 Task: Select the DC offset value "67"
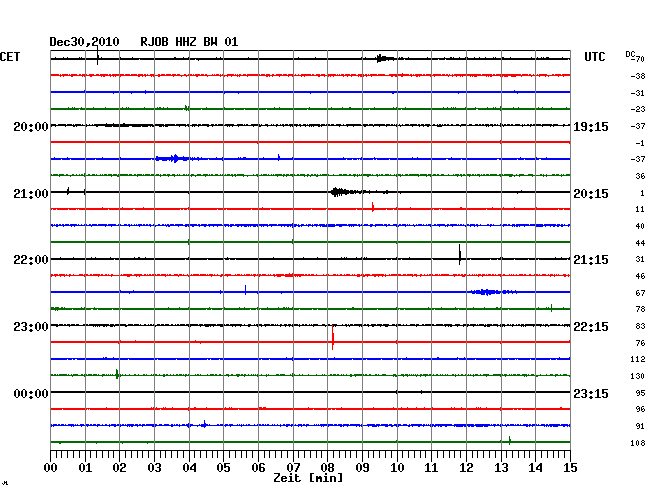point(640,293)
